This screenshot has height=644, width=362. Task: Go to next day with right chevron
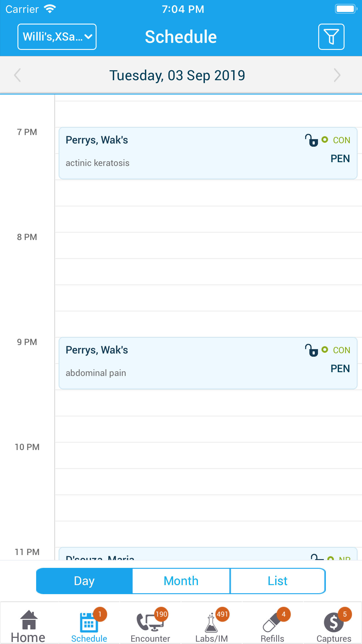point(337,75)
